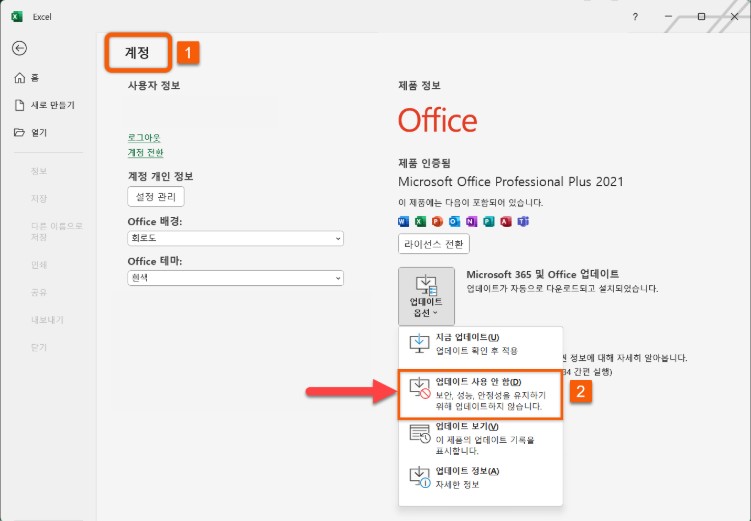The image size is (751, 521).
Task: Minimize the Excel window
Action: (669, 17)
